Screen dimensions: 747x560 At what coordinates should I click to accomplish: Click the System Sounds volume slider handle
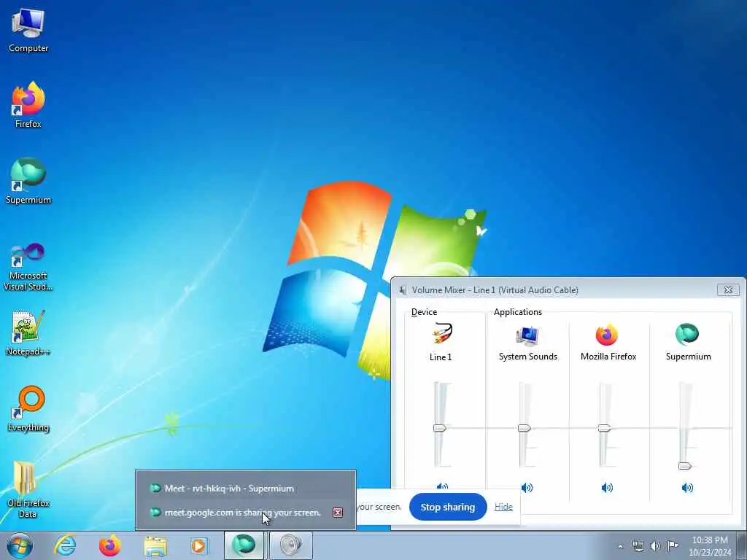click(524, 428)
